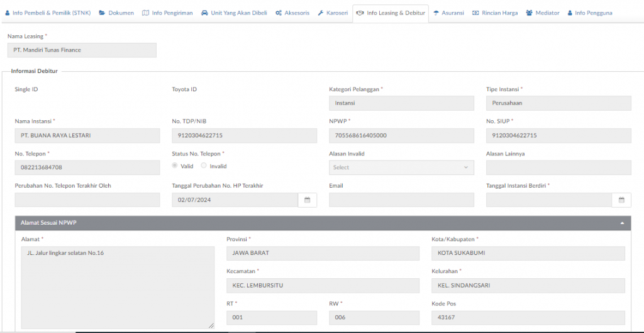
Task: Click the gears icon beside Aksesoris
Action: tap(279, 13)
